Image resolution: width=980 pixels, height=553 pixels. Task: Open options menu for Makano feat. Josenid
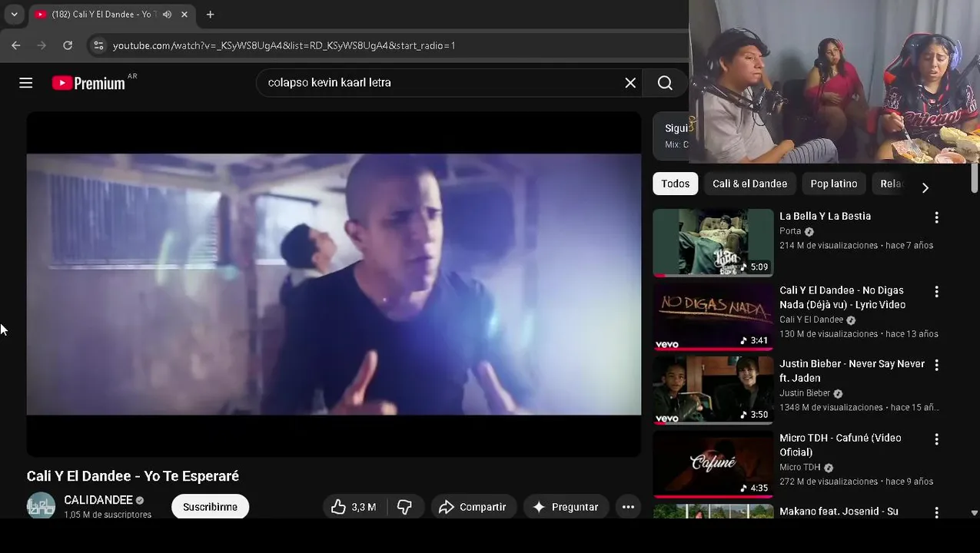pyautogui.click(x=936, y=512)
